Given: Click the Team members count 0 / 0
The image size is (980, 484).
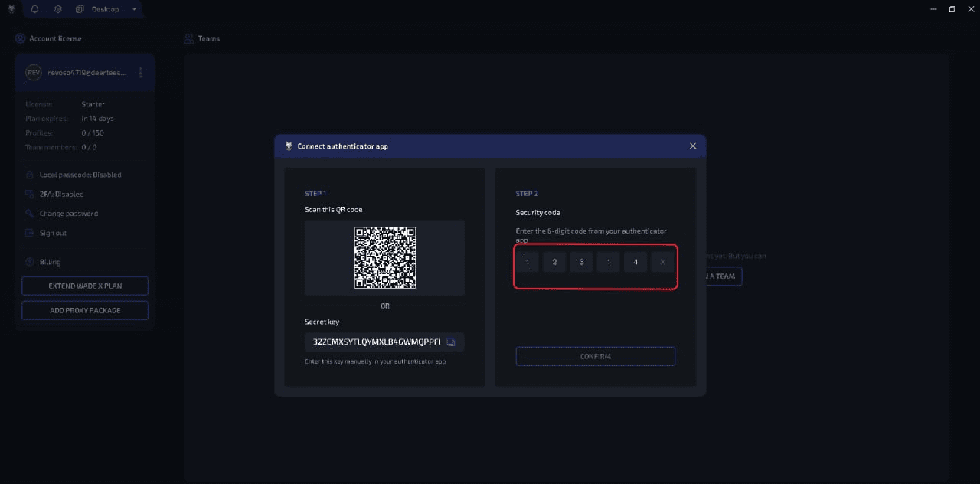Looking at the screenshot, I should coord(90,147).
